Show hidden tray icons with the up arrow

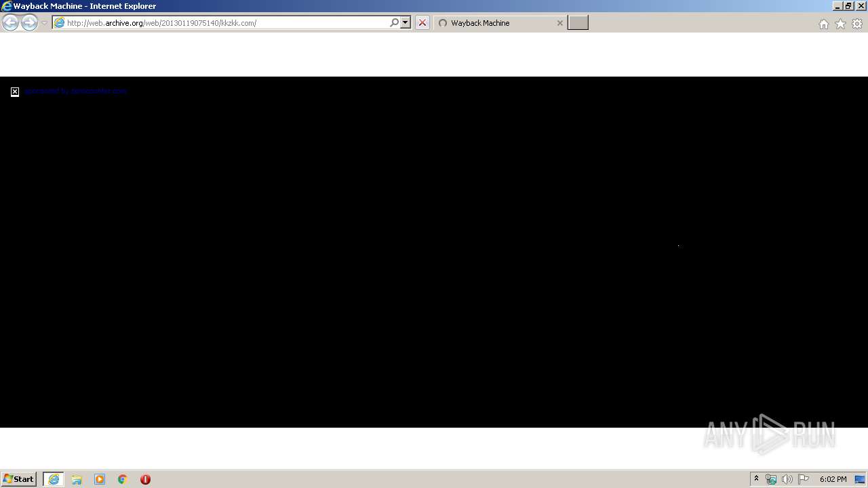click(757, 479)
